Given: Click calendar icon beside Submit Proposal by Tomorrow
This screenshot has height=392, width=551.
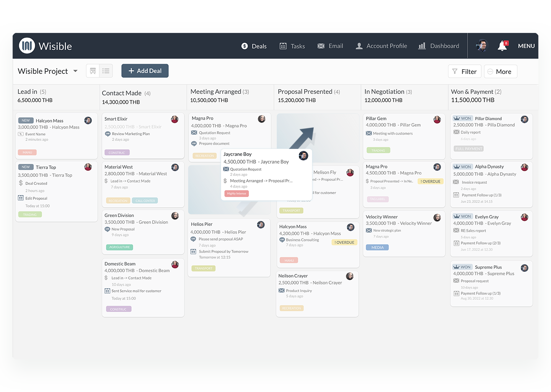Looking at the screenshot, I should point(194,252).
